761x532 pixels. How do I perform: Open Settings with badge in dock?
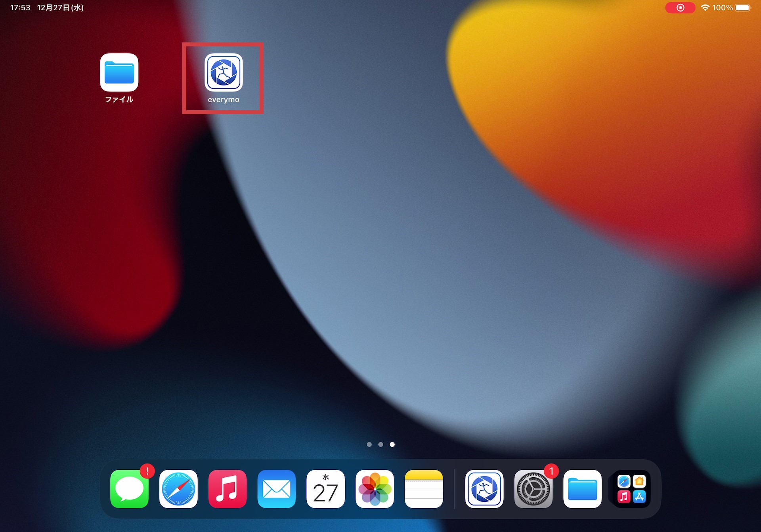[533, 489]
